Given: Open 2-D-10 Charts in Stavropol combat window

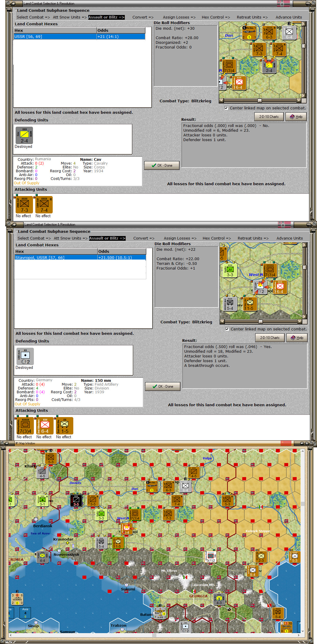Looking at the screenshot, I should tap(270, 338).
